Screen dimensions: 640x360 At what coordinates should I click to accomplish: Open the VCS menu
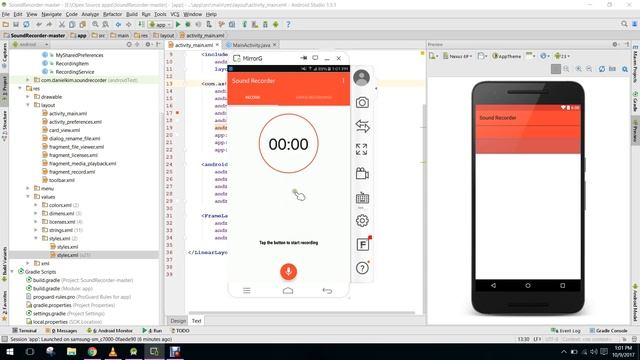175,14
